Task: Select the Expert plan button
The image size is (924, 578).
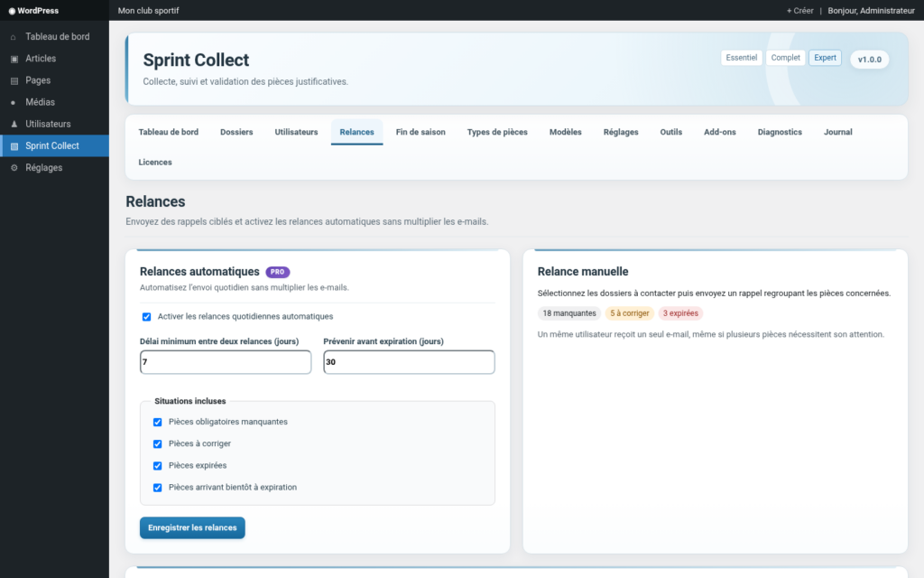Action: pos(825,58)
